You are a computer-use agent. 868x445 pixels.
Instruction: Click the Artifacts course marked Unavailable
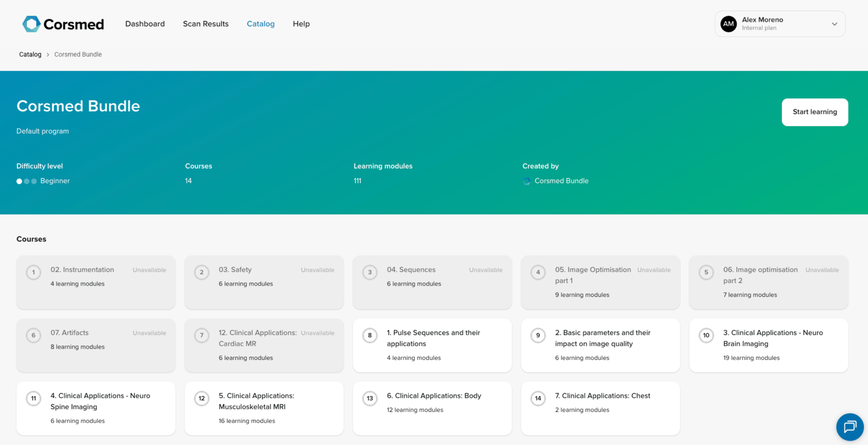click(95, 345)
